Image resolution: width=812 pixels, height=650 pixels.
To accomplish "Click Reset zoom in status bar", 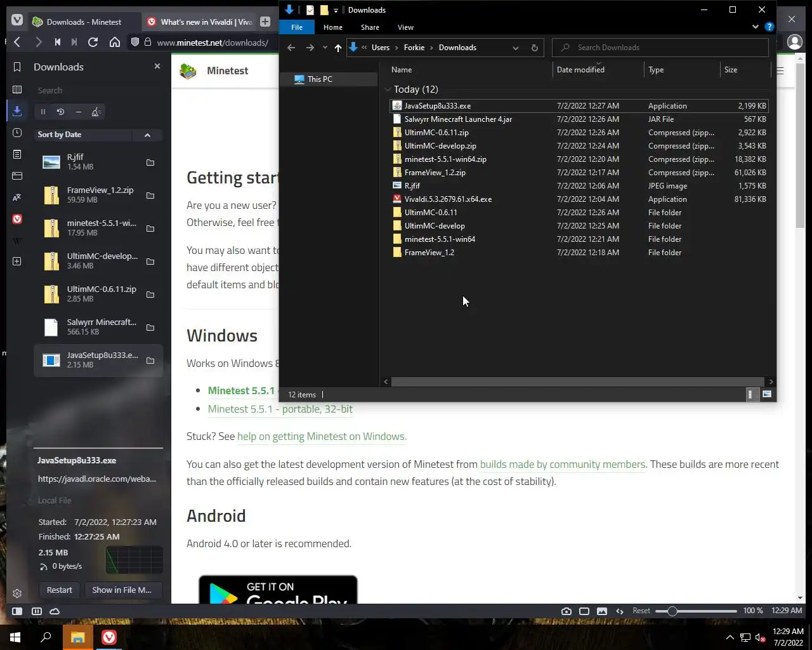I will point(641,611).
